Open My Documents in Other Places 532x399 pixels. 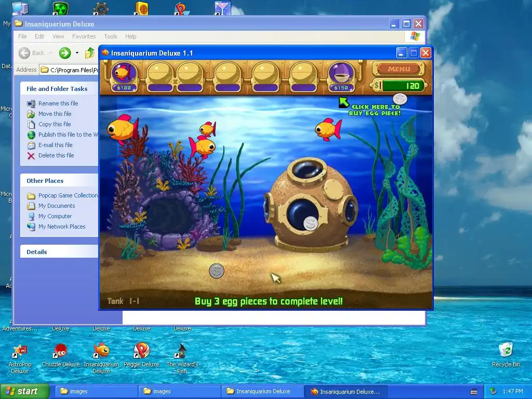pyautogui.click(x=56, y=206)
